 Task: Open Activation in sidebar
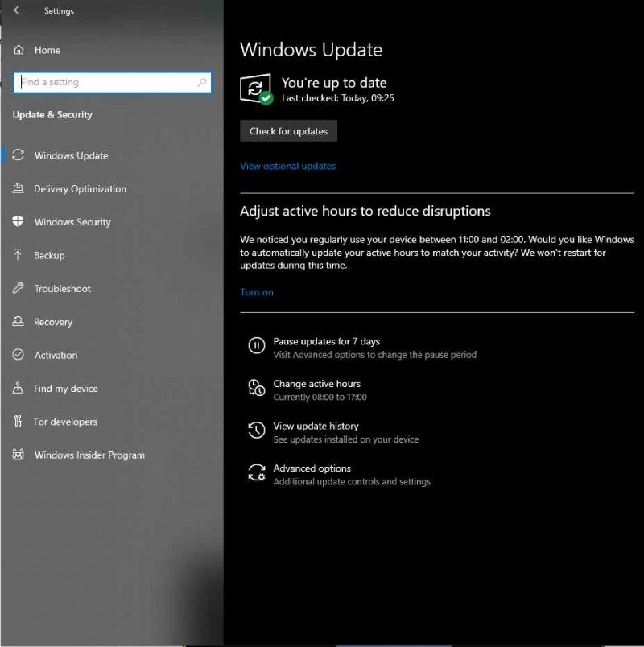pyautogui.click(x=56, y=355)
